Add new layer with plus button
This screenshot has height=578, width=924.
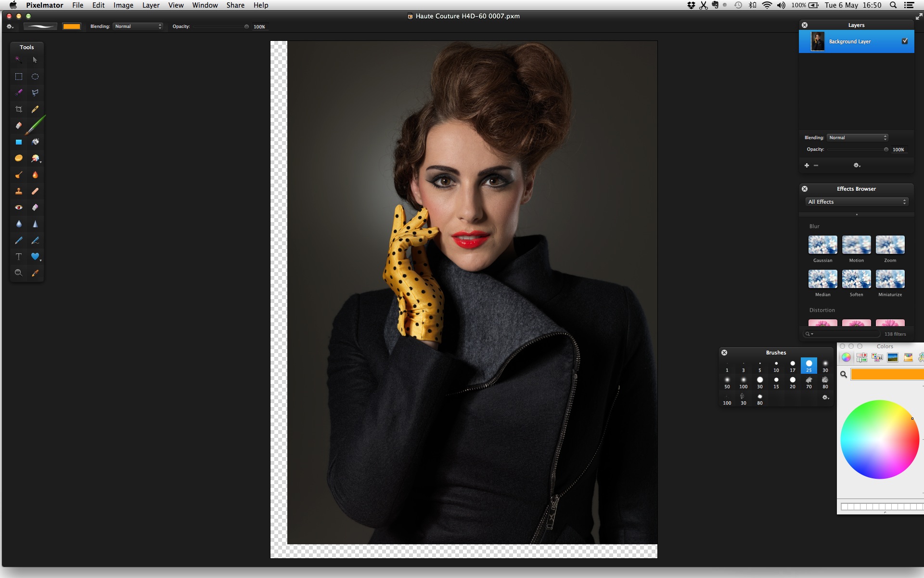807,165
